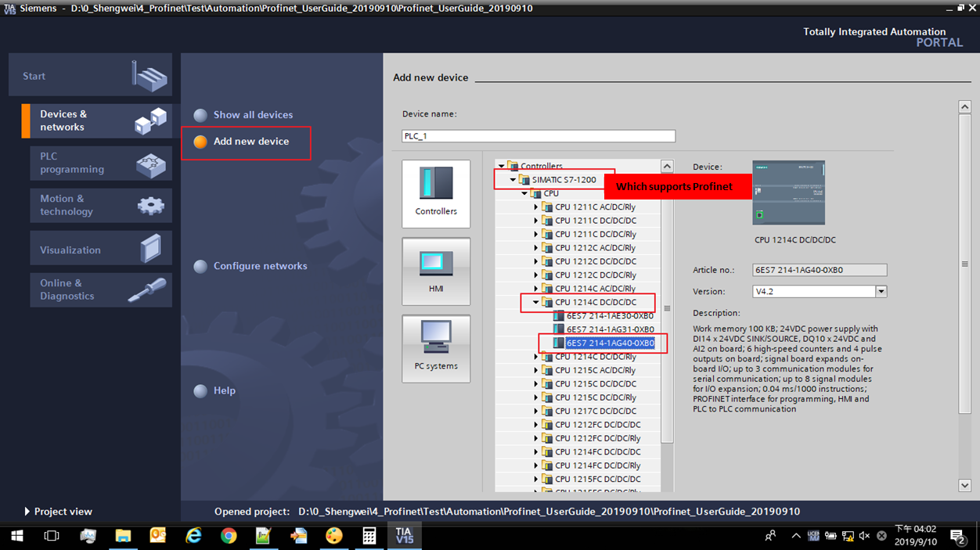Click the Device name input field
This screenshot has width=980, height=550.
click(x=539, y=136)
